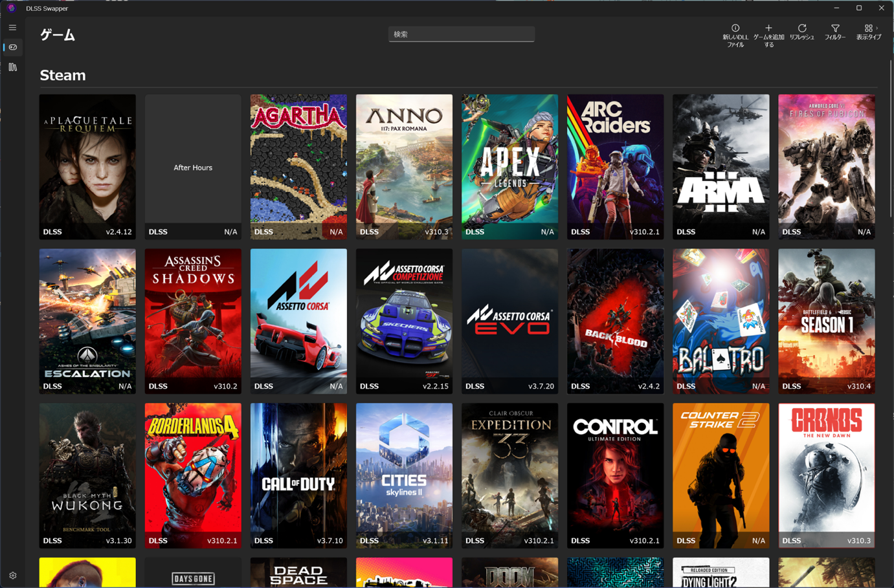Open the Borderlands 4 cover
Screen dimensions: 894x588
pos(193,476)
